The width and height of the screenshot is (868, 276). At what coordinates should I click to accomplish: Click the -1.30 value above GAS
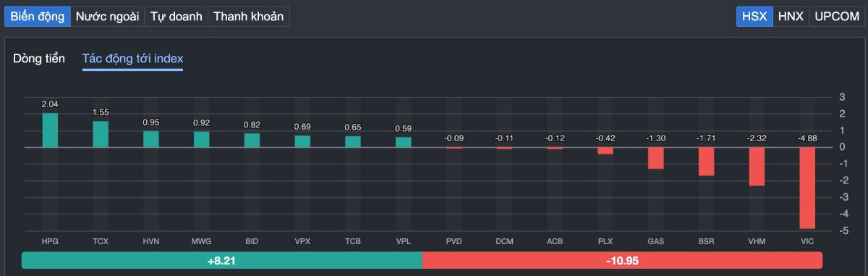(x=655, y=138)
